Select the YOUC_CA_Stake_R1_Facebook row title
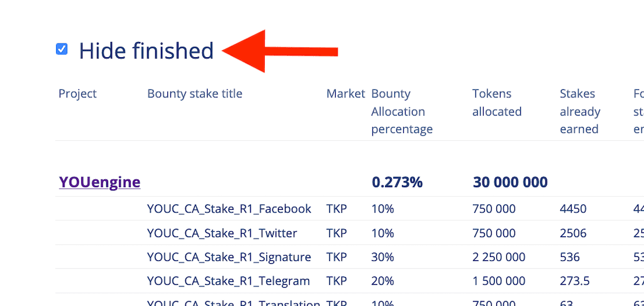The height and width of the screenshot is (306, 644). coord(229,209)
